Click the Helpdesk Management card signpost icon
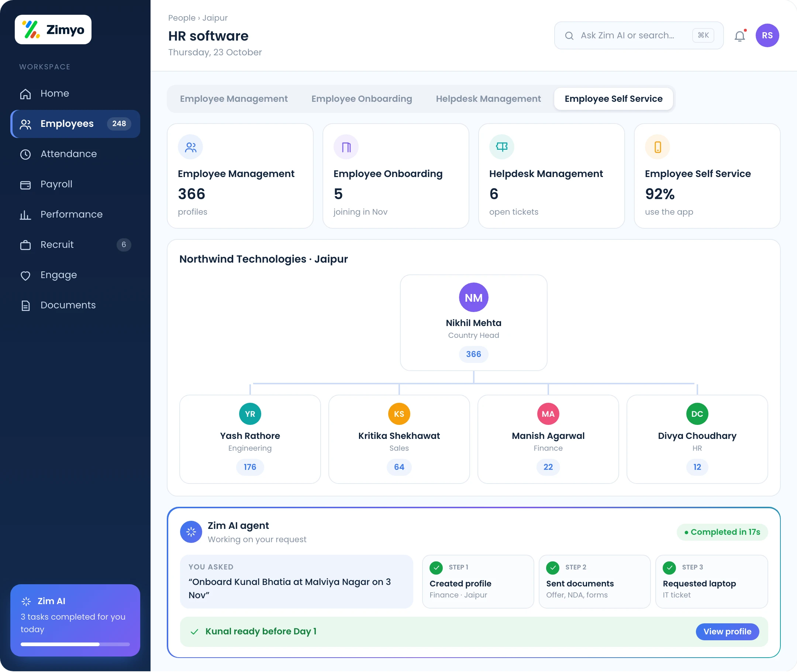The image size is (797, 672). tap(501, 147)
